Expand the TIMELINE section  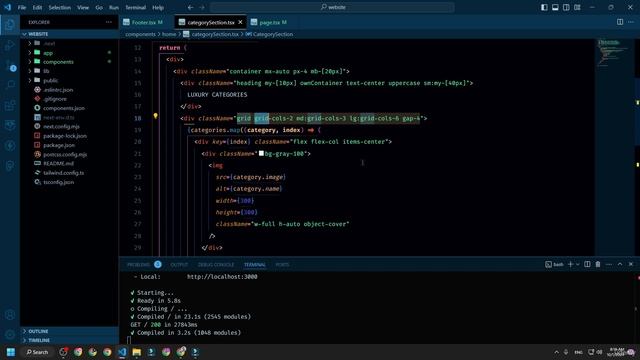69,340
